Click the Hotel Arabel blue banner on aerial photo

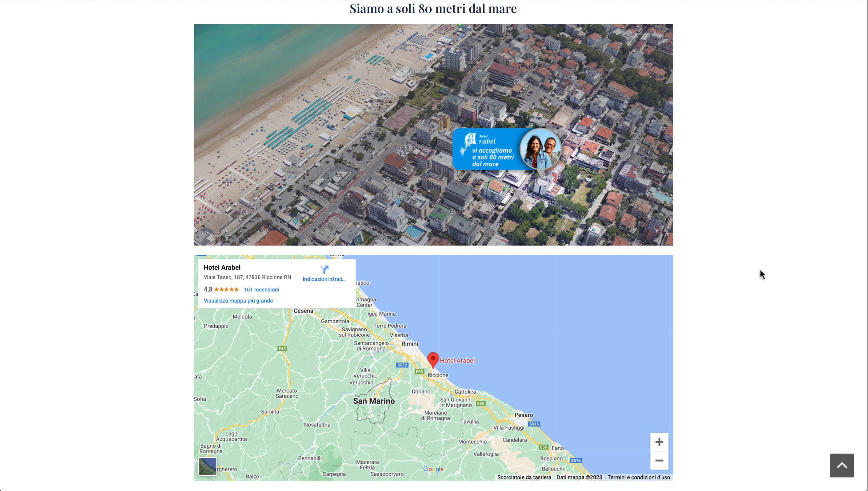click(x=507, y=149)
